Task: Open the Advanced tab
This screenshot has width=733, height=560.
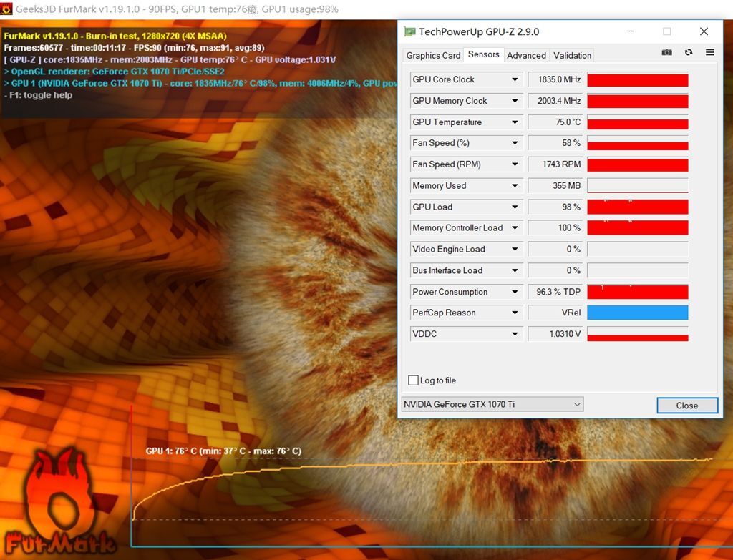Action: pyautogui.click(x=526, y=55)
